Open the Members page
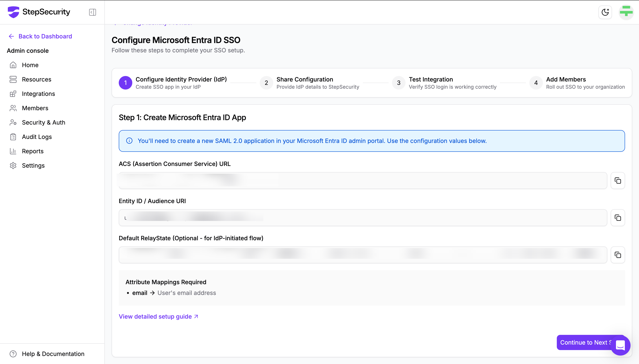This screenshot has height=364, width=639. point(35,108)
